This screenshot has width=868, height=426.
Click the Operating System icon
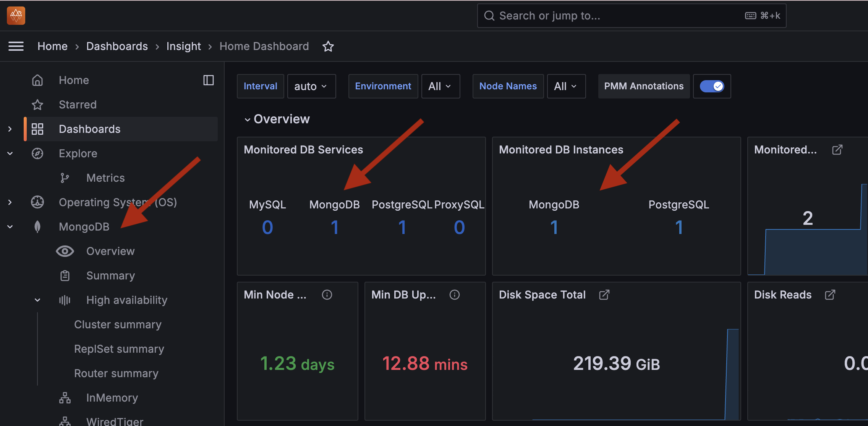coord(37,202)
